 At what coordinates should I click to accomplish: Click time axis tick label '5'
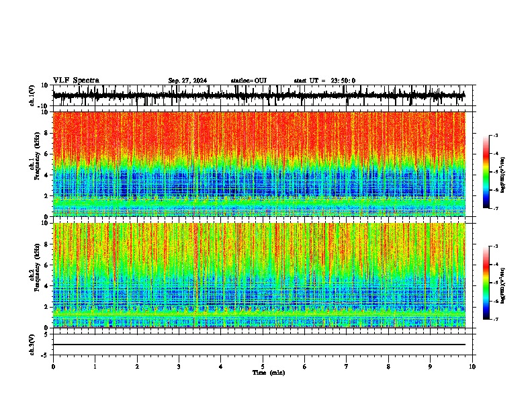[263, 367]
